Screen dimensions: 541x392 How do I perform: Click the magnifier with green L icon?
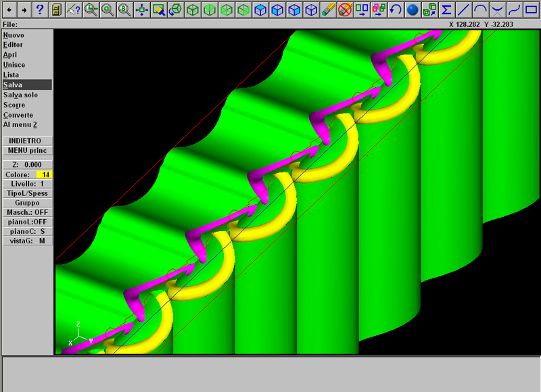coord(91,10)
